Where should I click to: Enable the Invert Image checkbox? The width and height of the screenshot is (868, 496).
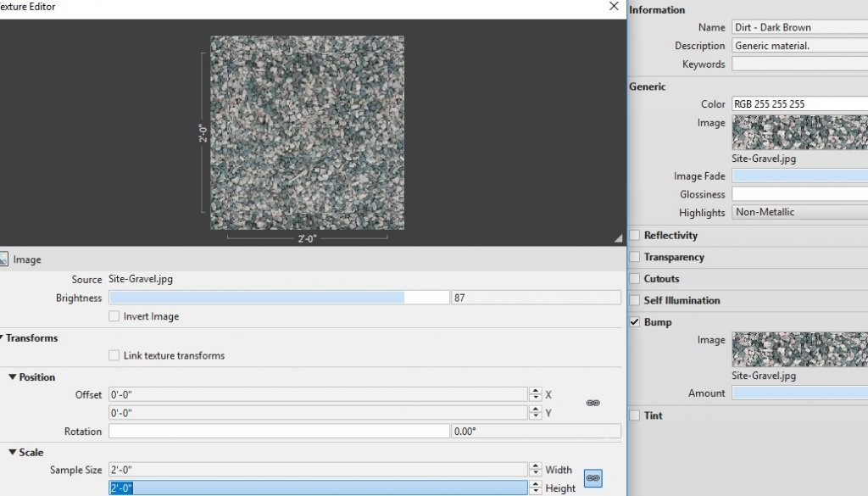click(x=114, y=316)
